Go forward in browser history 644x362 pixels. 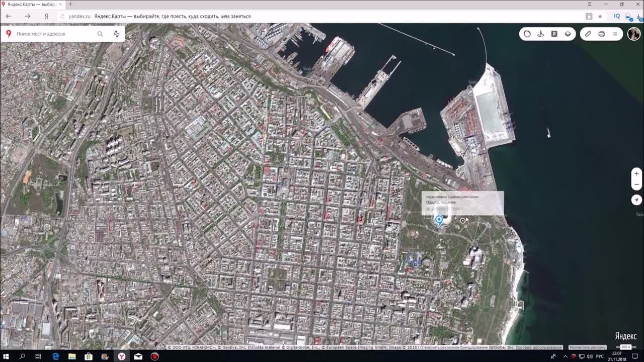(27, 16)
